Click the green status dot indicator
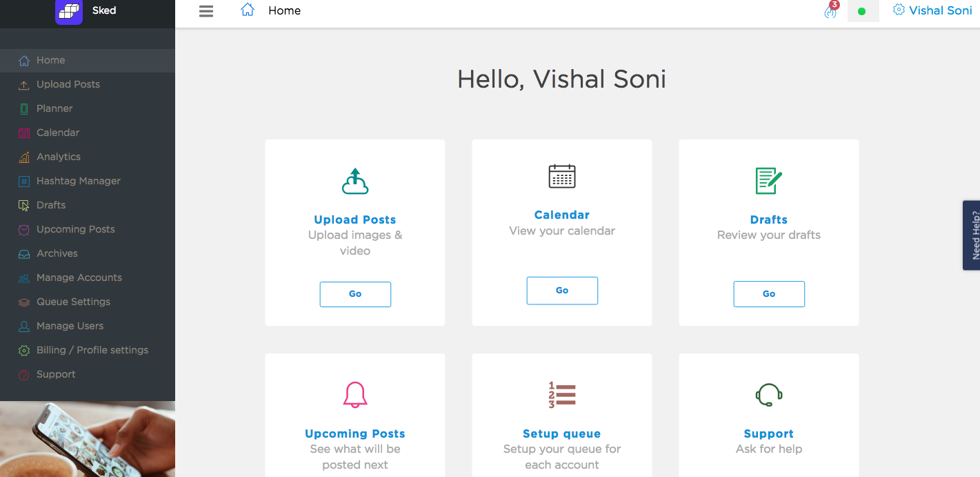The image size is (980, 477). tap(862, 12)
